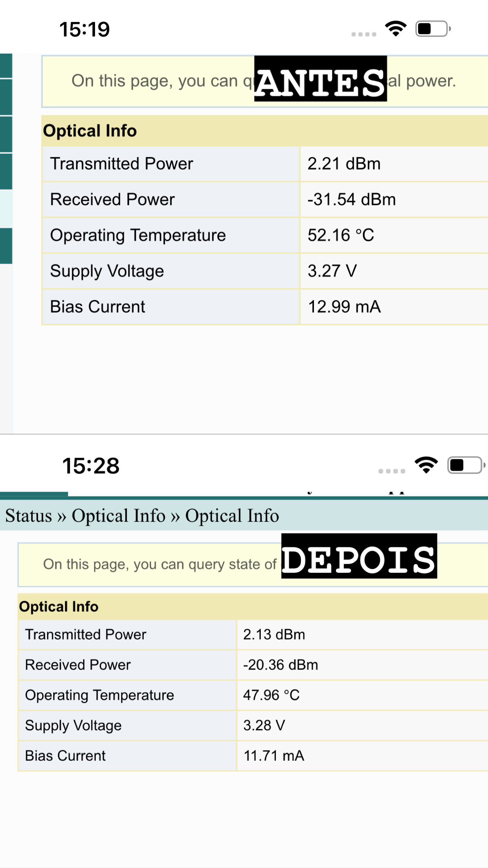Click the black DEPOIS label
This screenshot has width=488, height=868.
point(359,556)
